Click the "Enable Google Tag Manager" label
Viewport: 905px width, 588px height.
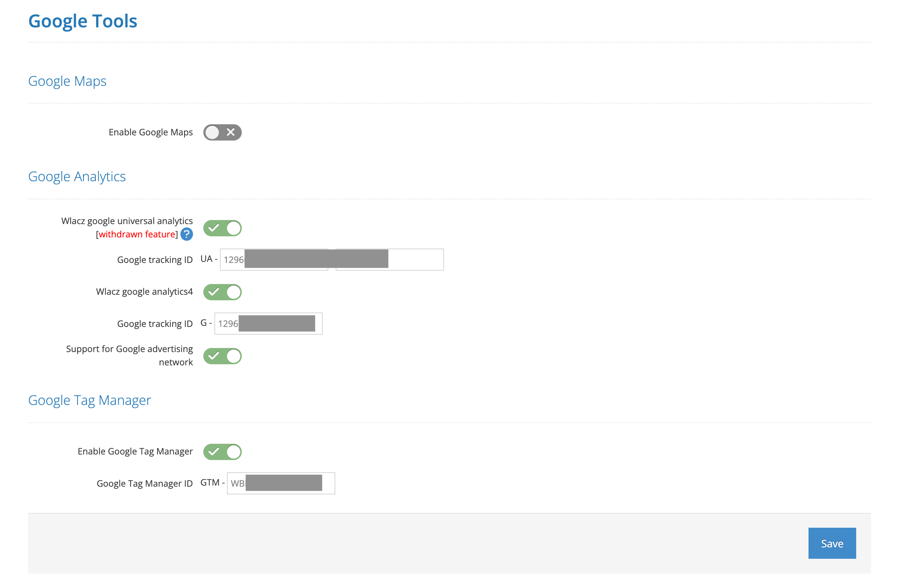pyautogui.click(x=135, y=452)
